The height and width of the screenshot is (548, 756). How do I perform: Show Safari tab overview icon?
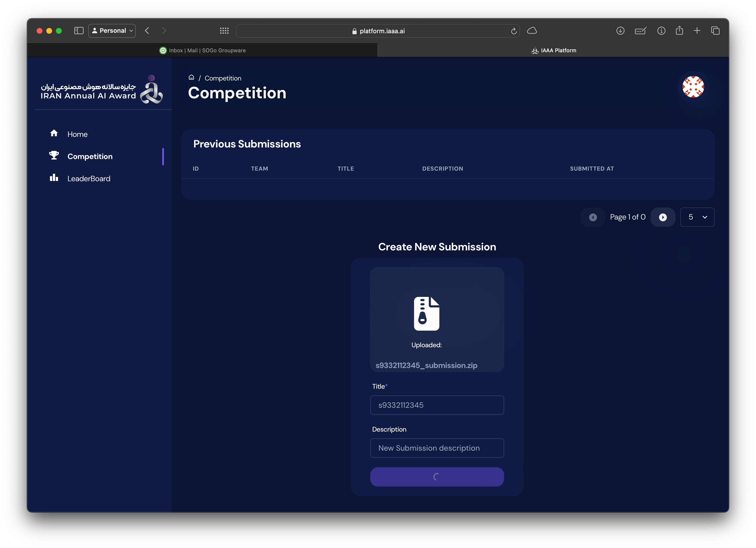tap(715, 31)
